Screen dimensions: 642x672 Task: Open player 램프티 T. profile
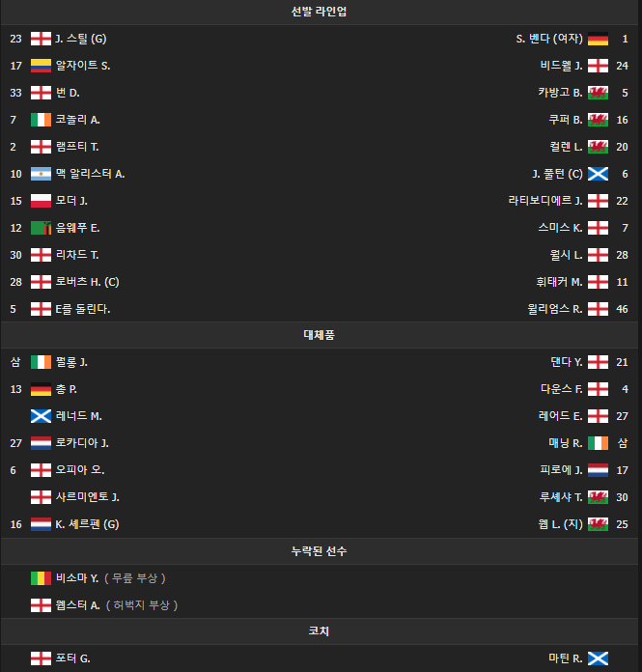coord(77,147)
